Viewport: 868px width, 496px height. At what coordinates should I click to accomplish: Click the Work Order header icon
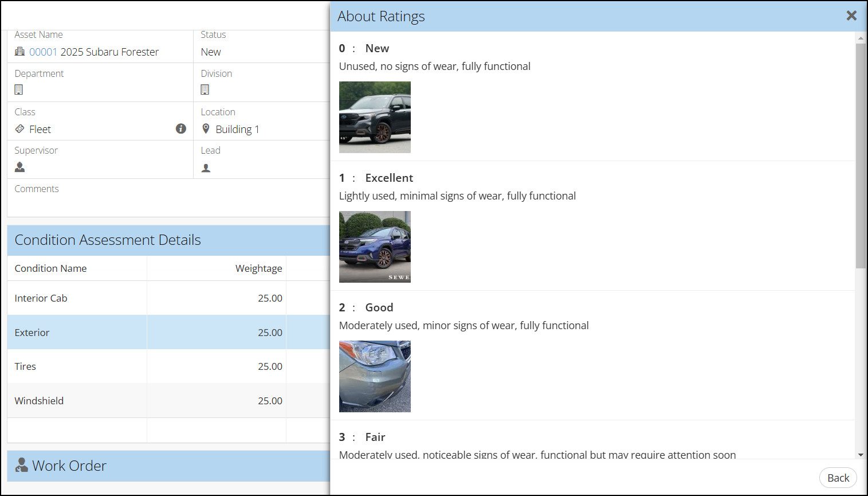click(22, 465)
